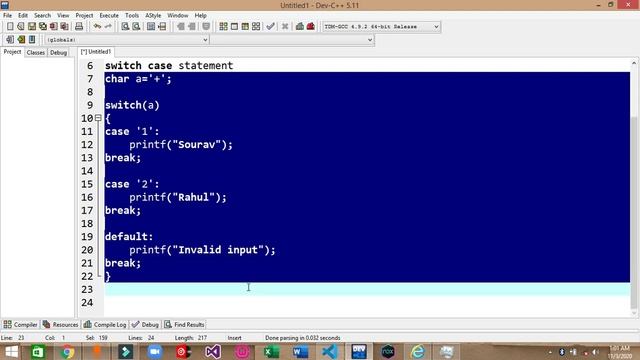Click the 'default:' line in the editor
640x360 pixels.
129,237
